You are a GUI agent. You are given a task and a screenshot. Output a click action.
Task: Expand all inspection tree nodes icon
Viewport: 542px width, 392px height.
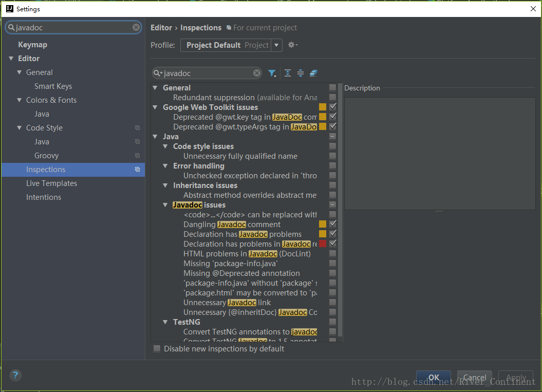point(288,73)
